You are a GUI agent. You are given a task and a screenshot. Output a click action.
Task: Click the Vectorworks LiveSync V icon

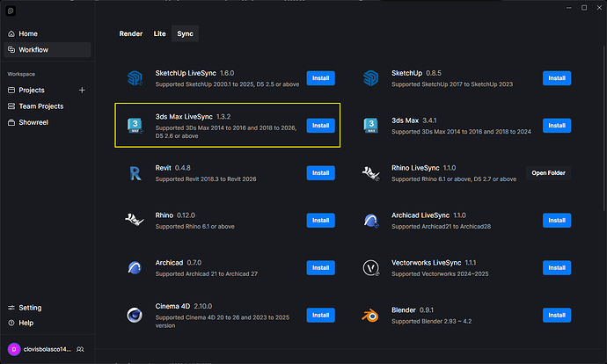pyautogui.click(x=371, y=267)
